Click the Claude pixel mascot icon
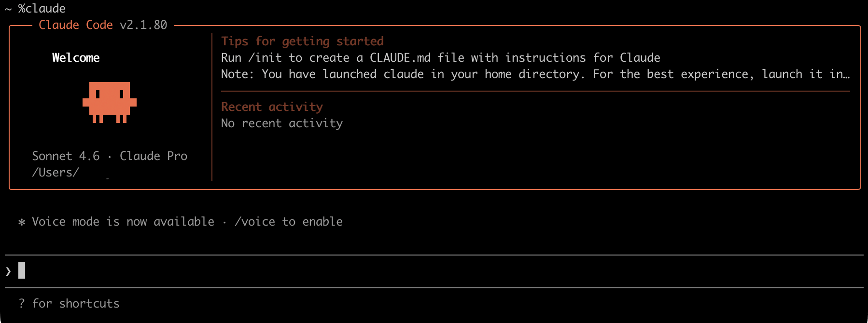The width and height of the screenshot is (868, 323). point(110,102)
